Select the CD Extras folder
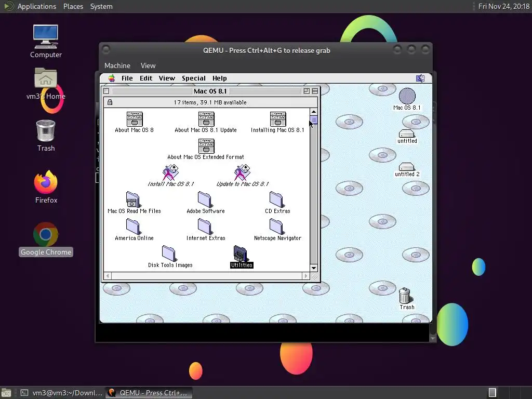532x399 pixels. (x=276, y=199)
